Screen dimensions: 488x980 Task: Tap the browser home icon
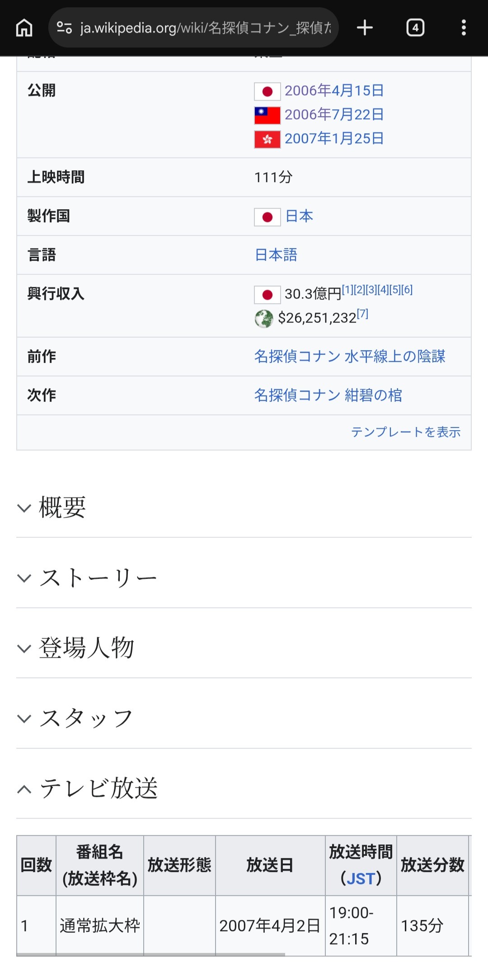tap(24, 28)
